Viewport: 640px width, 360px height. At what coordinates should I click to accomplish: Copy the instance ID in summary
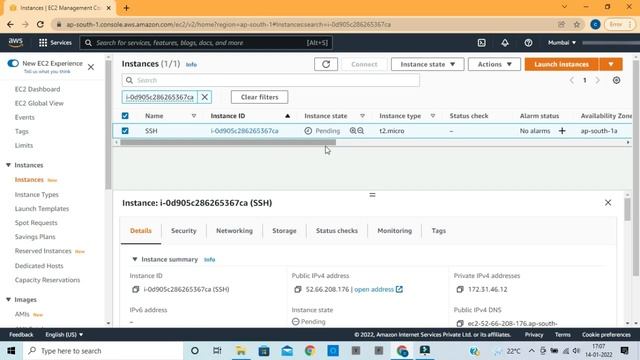click(136, 289)
